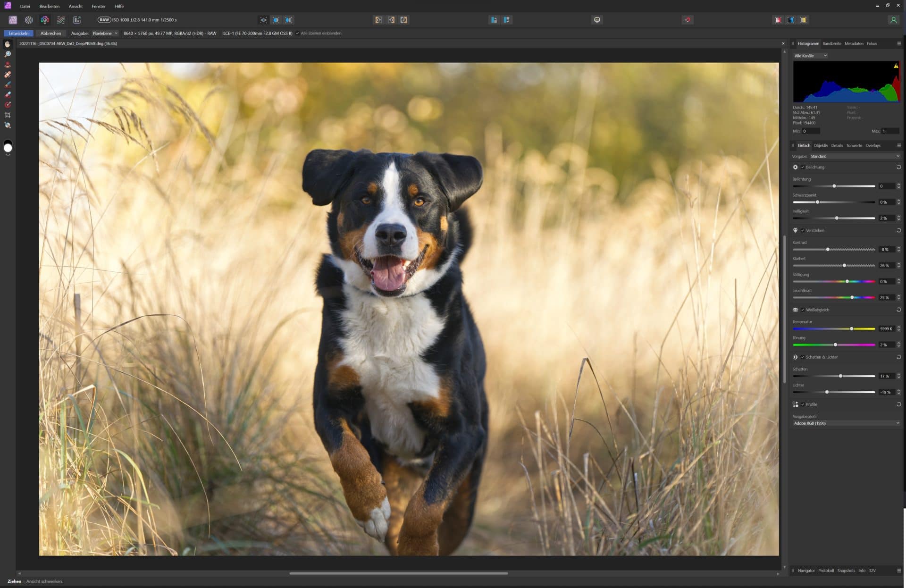This screenshot has width=906, height=588.
Task: Switch to the Objektiv tab
Action: (821, 145)
